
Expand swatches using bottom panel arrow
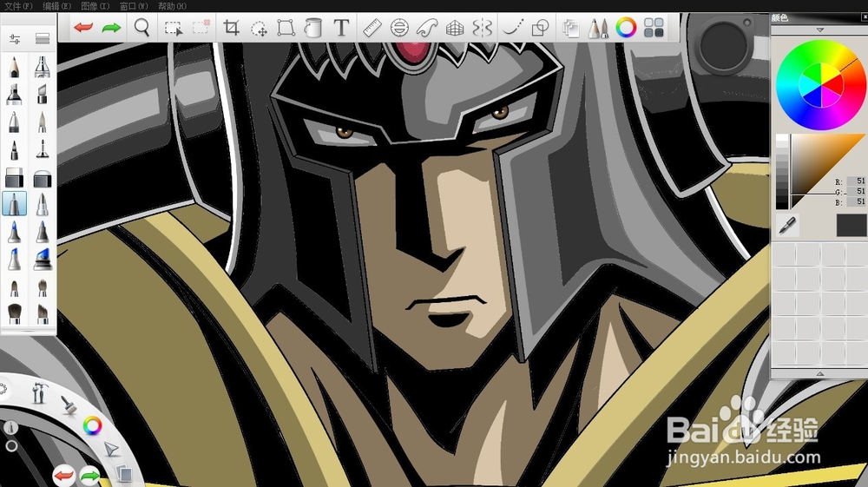click(x=820, y=374)
